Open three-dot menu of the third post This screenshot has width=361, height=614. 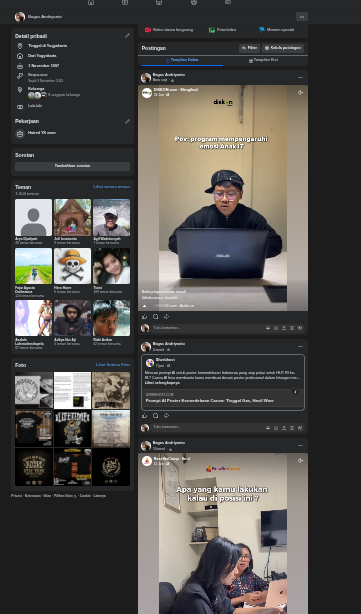tap(300, 446)
